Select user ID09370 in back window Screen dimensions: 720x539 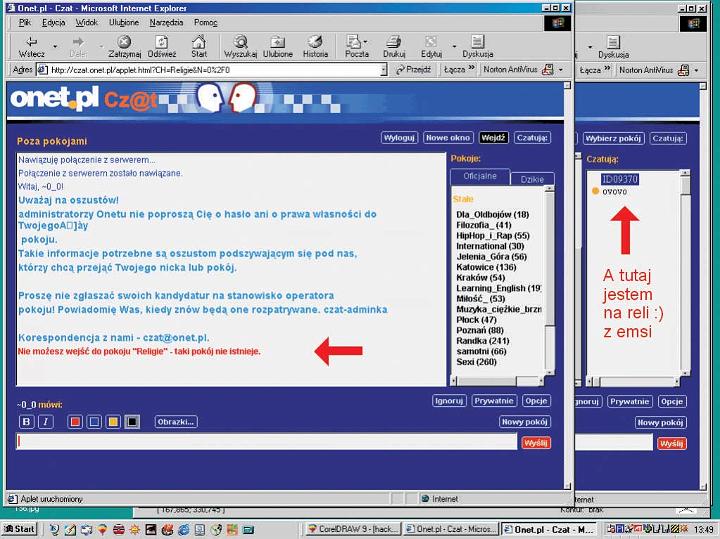[619, 180]
